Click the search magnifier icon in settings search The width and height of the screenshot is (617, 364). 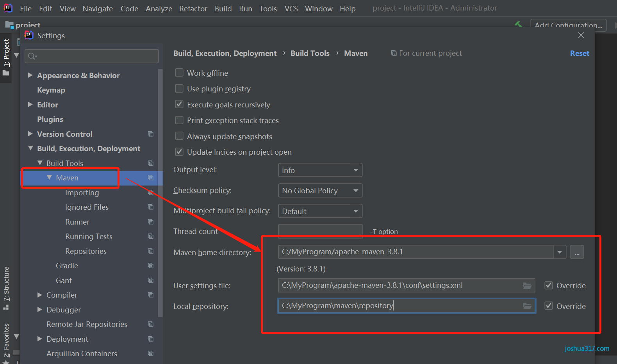[x=32, y=56]
